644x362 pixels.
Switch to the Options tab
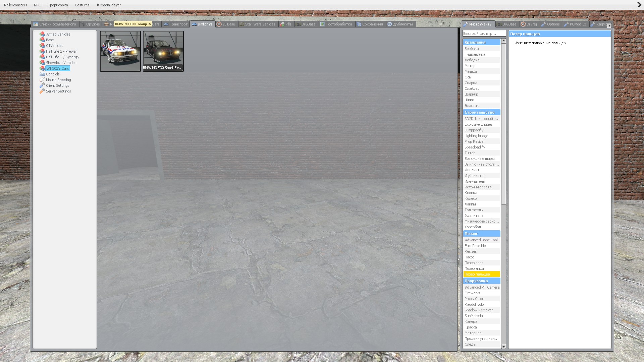(550, 24)
